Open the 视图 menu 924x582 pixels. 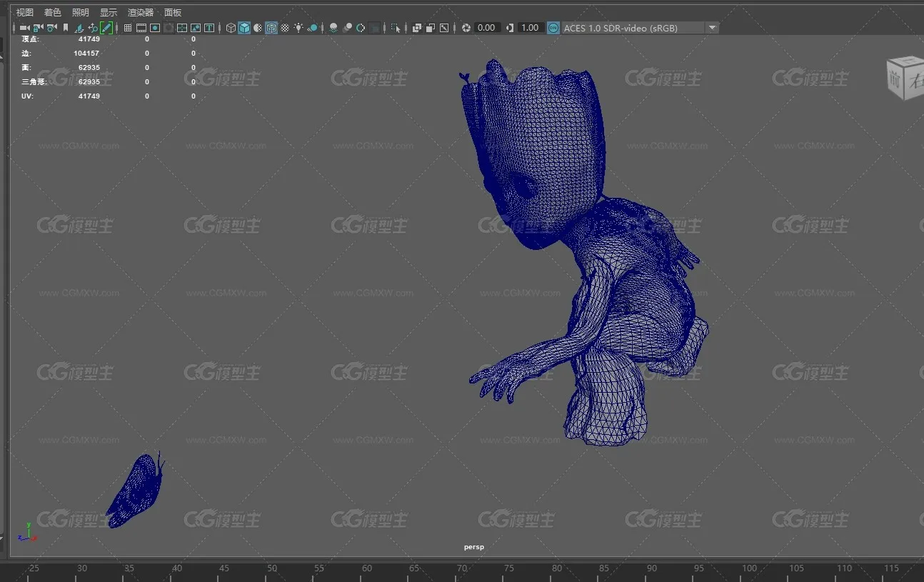(x=24, y=12)
